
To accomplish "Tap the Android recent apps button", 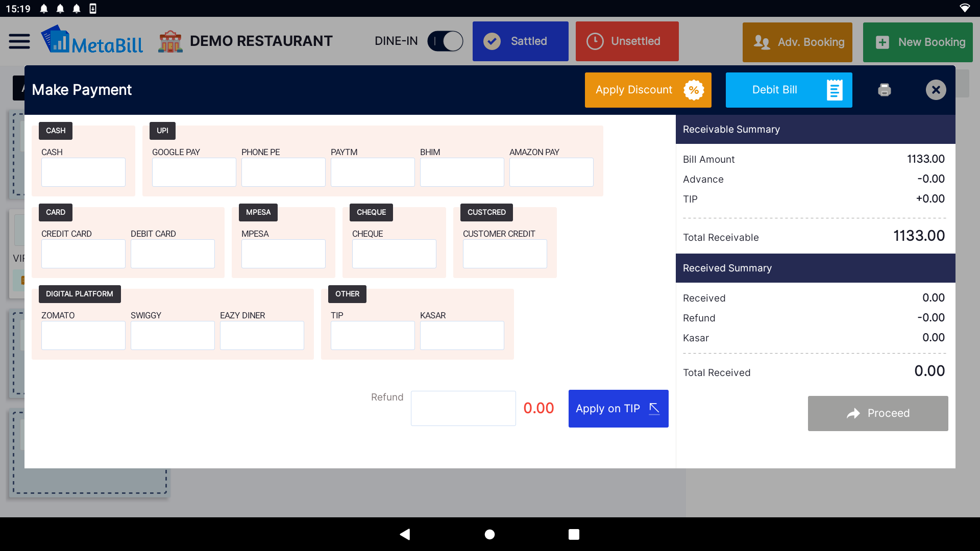I will [574, 534].
